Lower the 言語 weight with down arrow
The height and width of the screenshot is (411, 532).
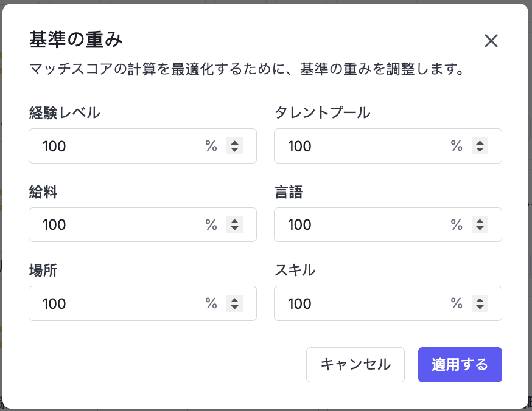pos(480,229)
